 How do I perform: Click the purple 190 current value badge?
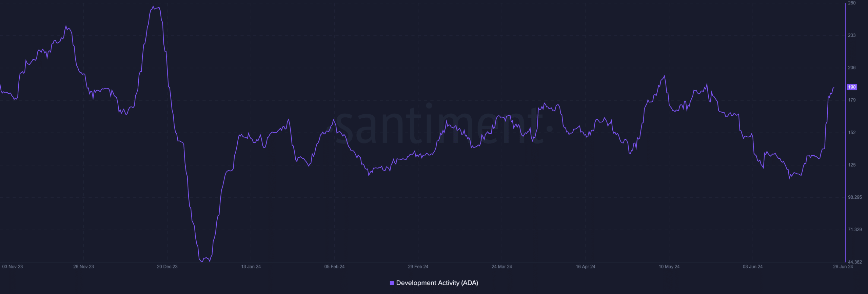(852, 87)
